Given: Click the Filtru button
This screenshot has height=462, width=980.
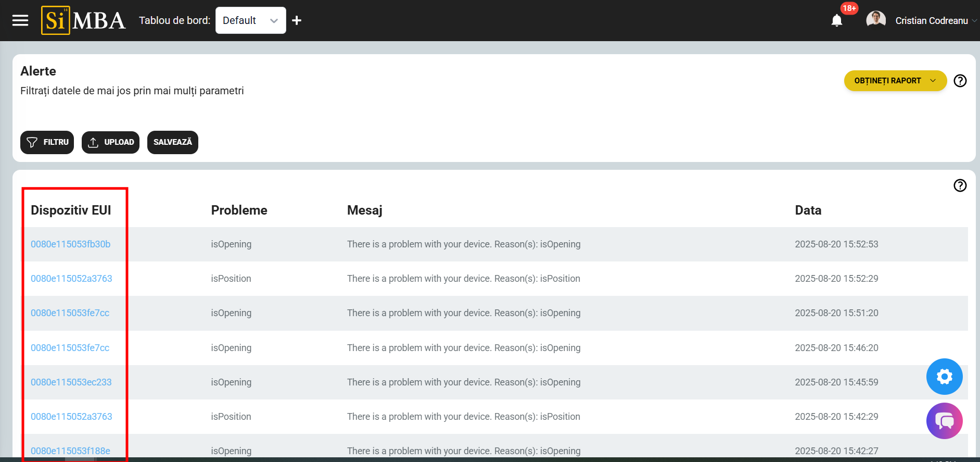Looking at the screenshot, I should point(47,142).
